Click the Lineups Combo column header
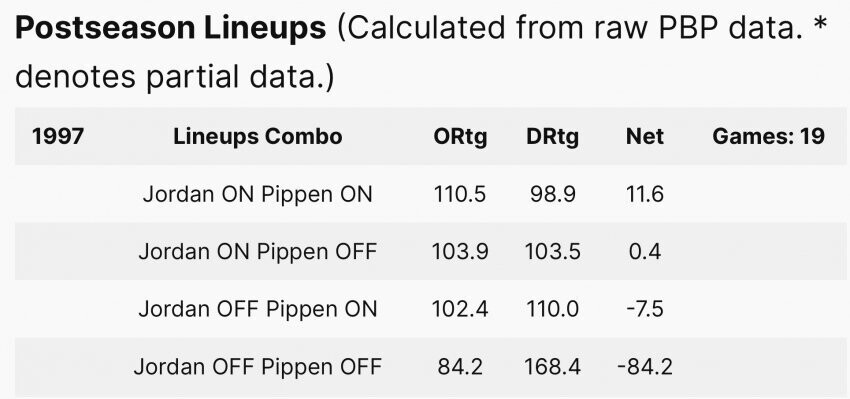The image size is (850, 399). 257,137
